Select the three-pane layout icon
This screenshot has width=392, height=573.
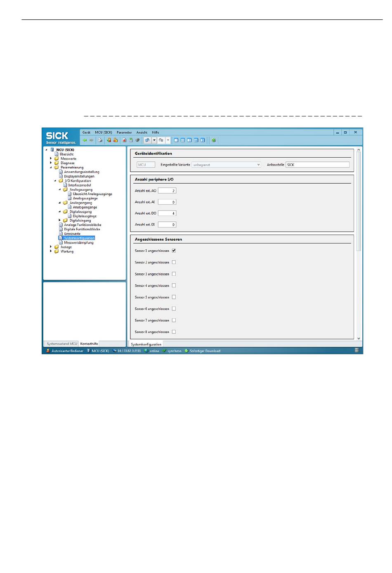pos(196,140)
